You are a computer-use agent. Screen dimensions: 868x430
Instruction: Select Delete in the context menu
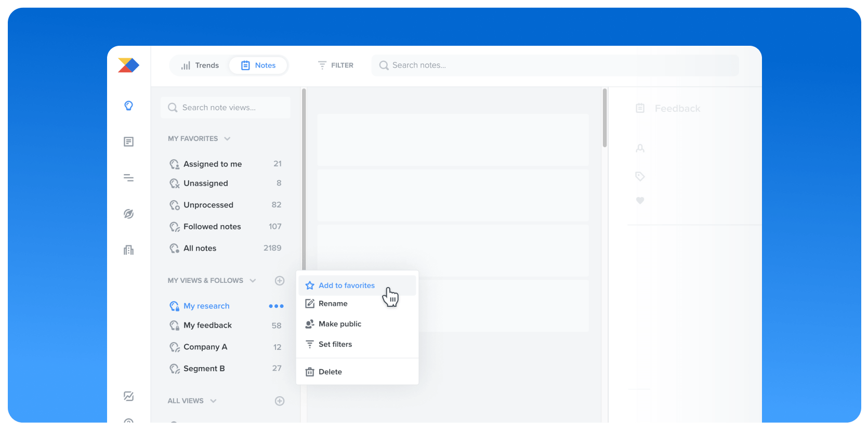pos(358,372)
